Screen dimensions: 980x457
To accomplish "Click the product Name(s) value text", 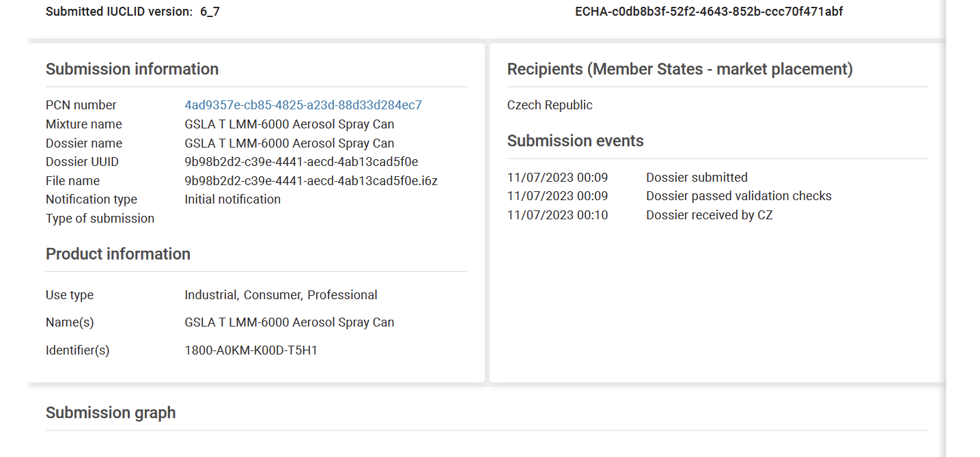I will point(289,322).
